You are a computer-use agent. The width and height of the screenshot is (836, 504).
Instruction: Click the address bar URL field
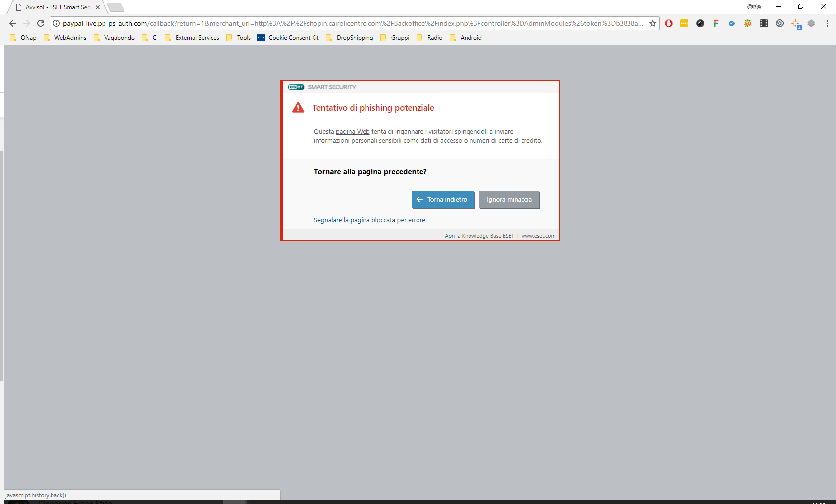(x=353, y=23)
